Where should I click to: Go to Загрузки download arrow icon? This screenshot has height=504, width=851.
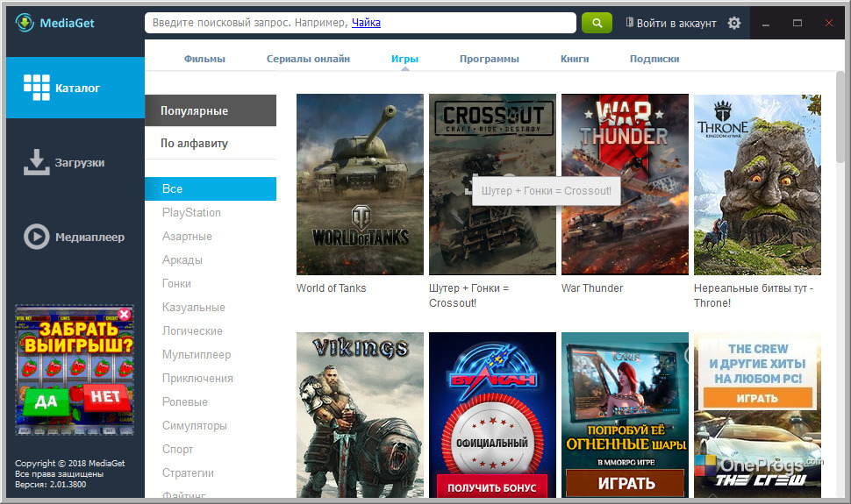tap(36, 162)
